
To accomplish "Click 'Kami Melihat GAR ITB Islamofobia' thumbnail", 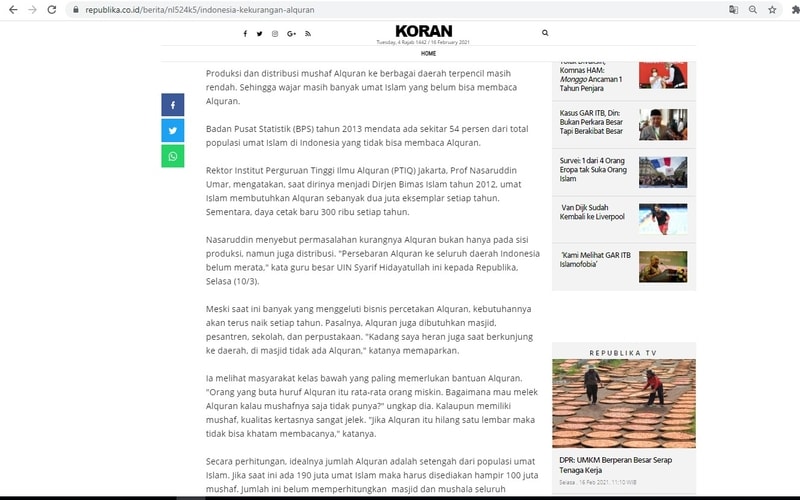I will click(663, 266).
